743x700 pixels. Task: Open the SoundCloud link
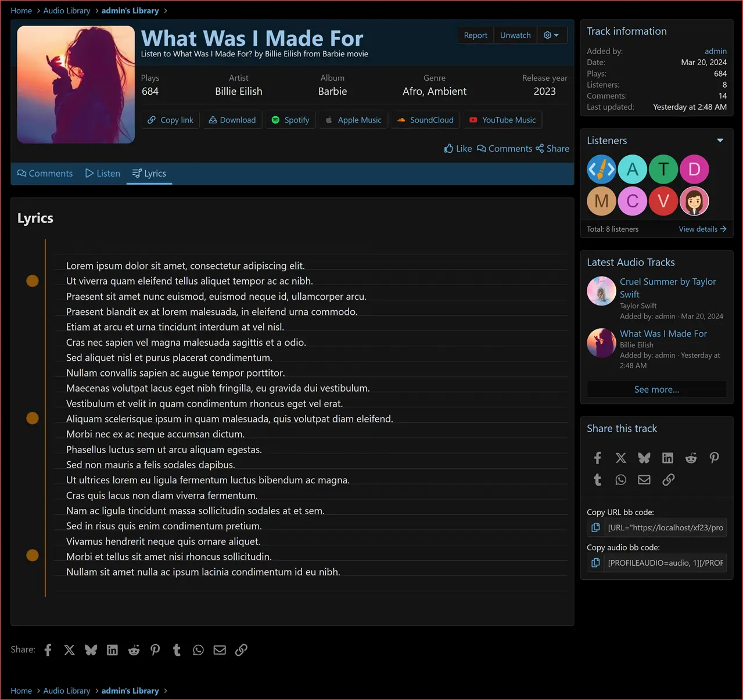pyautogui.click(x=425, y=120)
